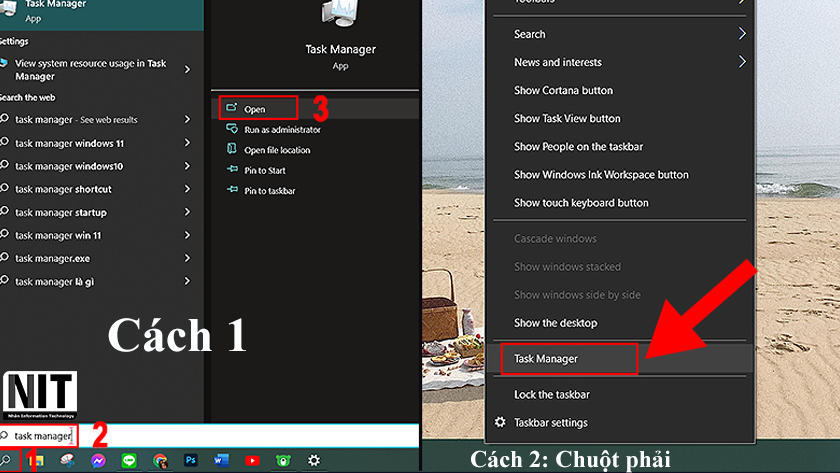Click the folder icon for Open file location

(232, 149)
